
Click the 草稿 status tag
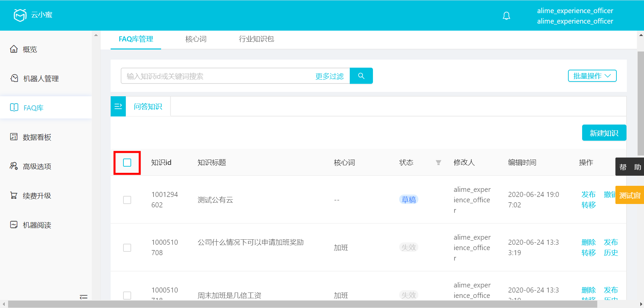[409, 200]
